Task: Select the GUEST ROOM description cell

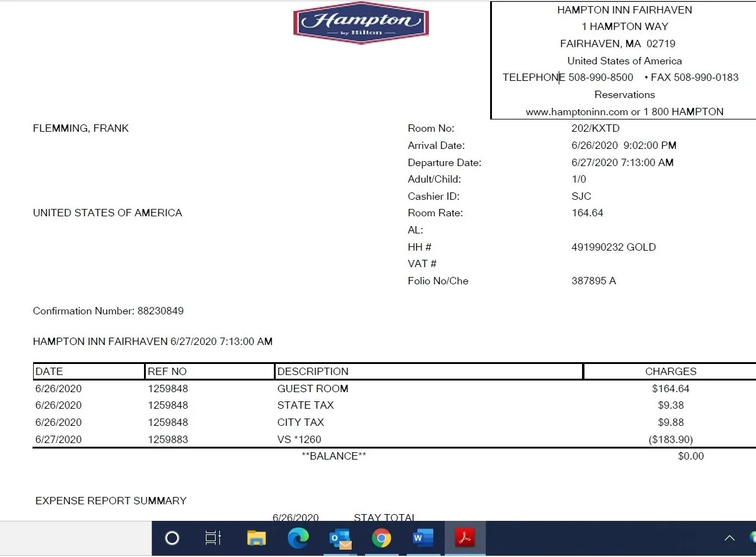Action: click(x=313, y=388)
